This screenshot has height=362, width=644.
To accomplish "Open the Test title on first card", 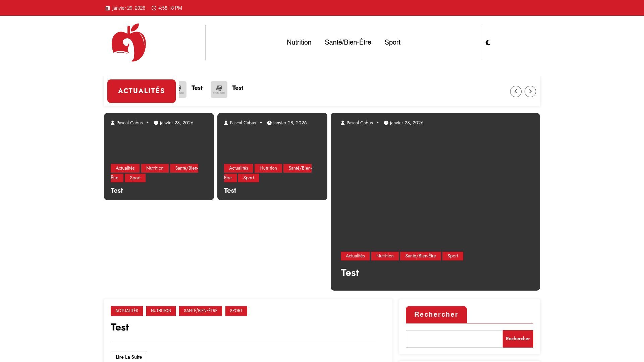I will tap(117, 190).
